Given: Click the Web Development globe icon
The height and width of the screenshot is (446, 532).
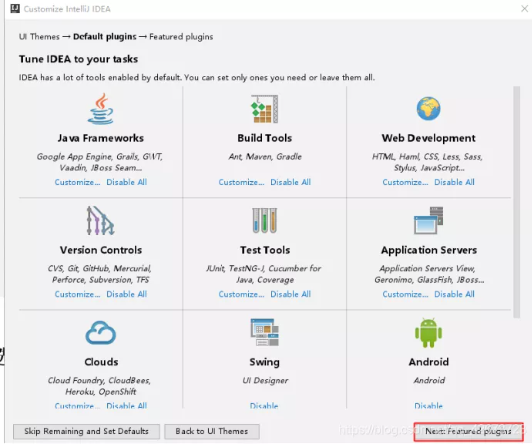Looking at the screenshot, I should [429, 109].
